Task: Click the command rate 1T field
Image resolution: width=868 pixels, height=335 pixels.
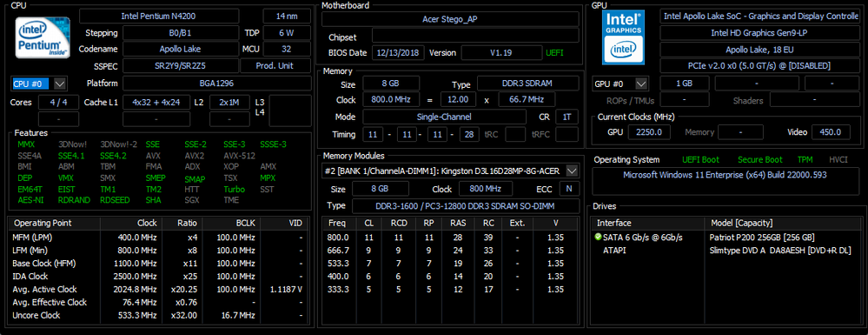Action: (567, 117)
